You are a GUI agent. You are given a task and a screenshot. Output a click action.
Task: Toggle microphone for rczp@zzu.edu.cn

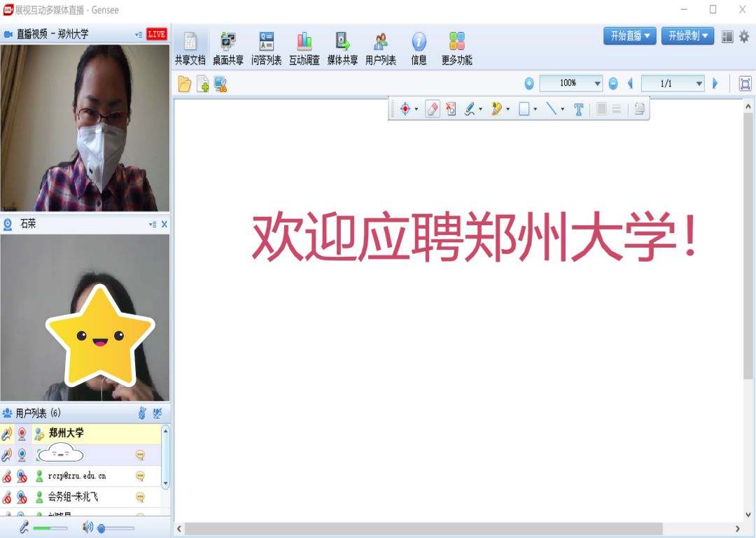[7, 476]
